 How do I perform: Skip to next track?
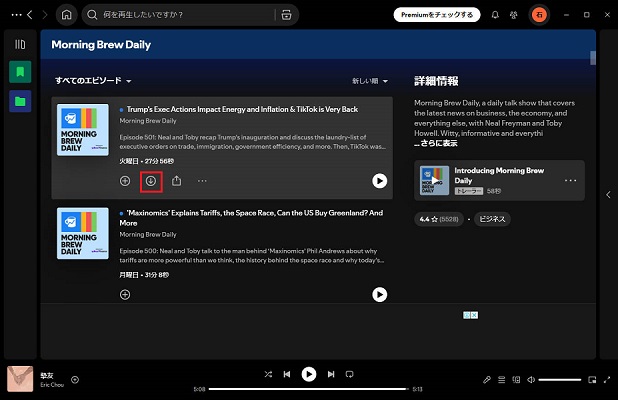(x=331, y=374)
